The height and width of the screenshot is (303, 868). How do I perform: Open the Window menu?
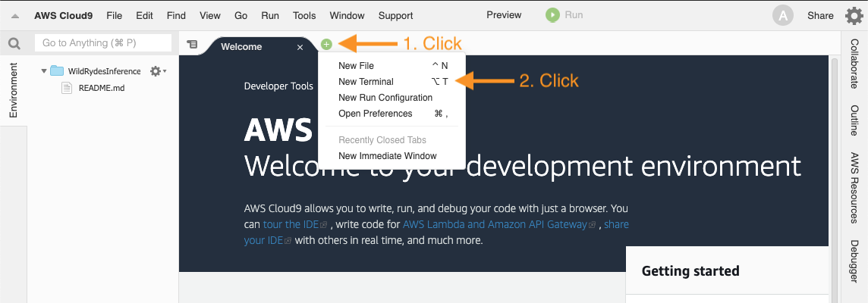tap(347, 15)
